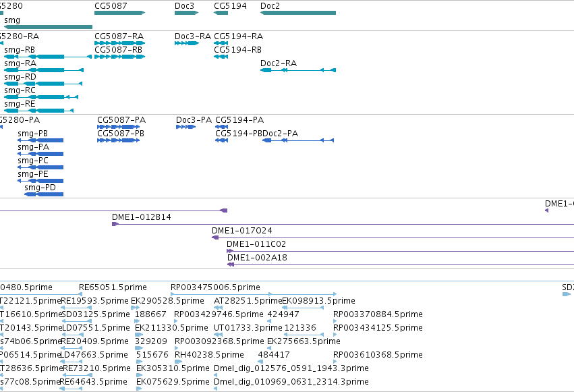Click the Dmel_dig_012576_0591_1943.3prime label
Viewport: 574px width, 392px height.
click(291, 368)
